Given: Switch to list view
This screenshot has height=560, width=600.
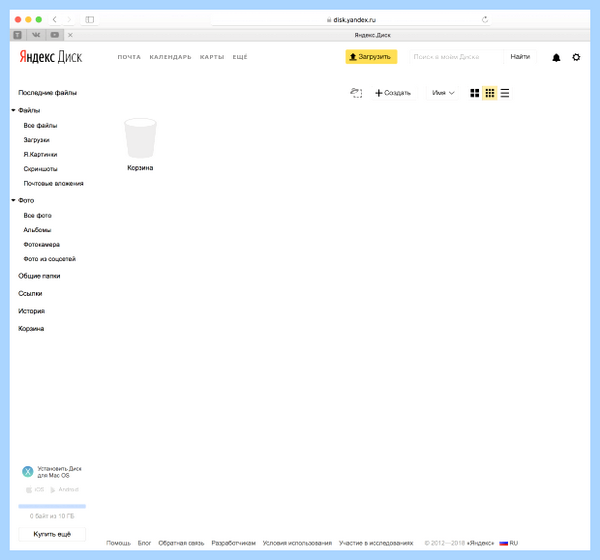Looking at the screenshot, I should coord(505,93).
